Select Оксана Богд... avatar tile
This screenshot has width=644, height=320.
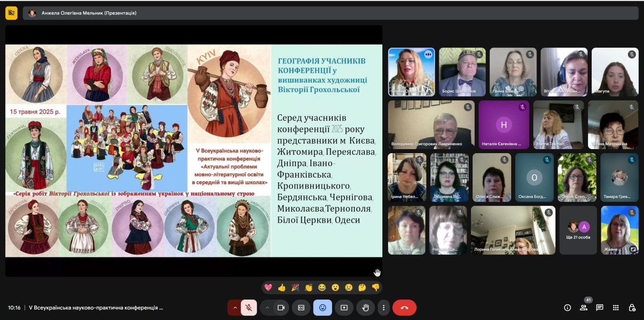[x=535, y=177]
